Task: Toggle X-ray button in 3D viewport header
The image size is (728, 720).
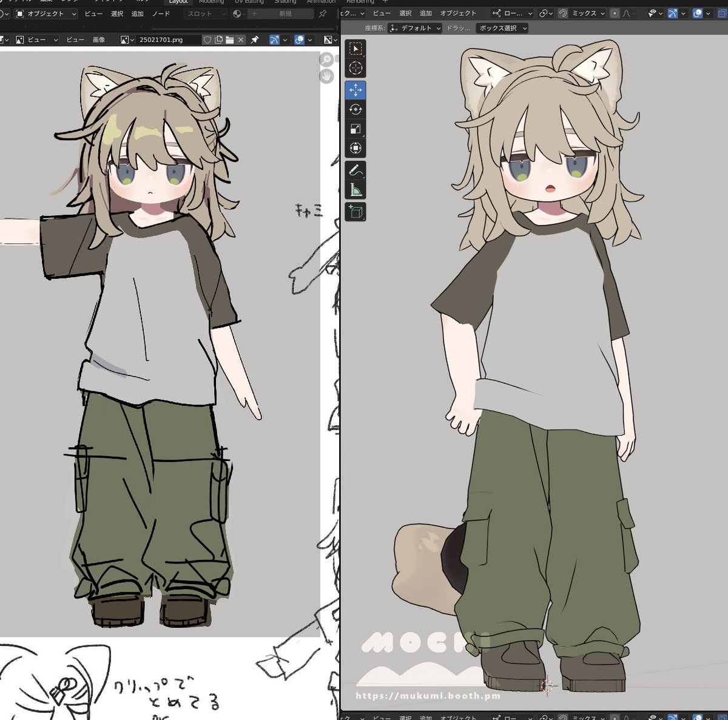Action: pyautogui.click(x=722, y=13)
